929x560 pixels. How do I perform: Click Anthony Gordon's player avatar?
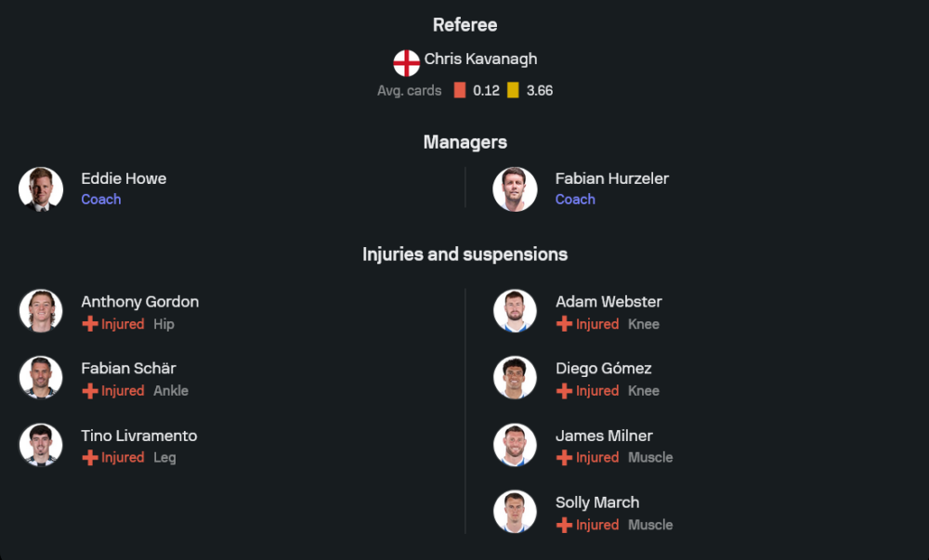click(41, 311)
